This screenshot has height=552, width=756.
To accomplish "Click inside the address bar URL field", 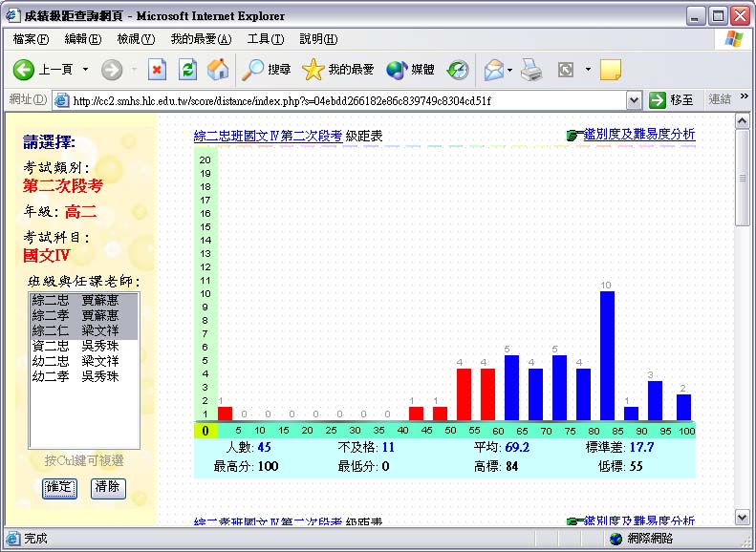I will point(344,100).
